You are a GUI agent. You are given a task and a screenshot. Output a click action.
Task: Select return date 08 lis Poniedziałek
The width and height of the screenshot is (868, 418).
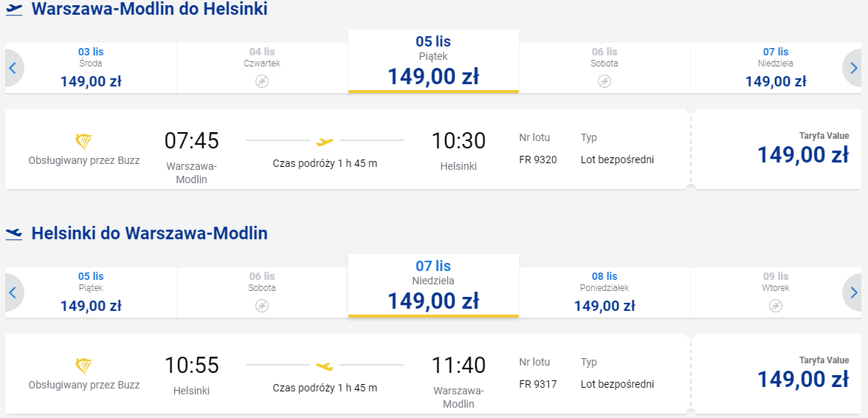604,292
